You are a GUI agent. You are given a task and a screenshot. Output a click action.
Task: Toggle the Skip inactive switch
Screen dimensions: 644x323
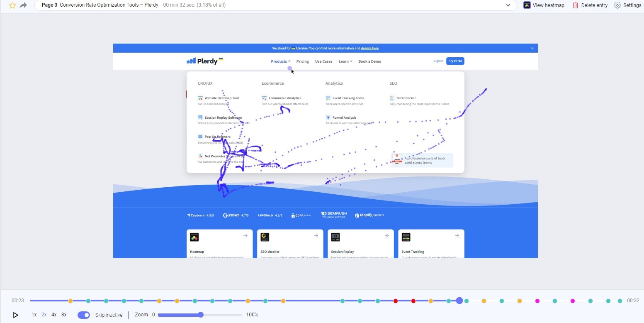[x=84, y=315]
